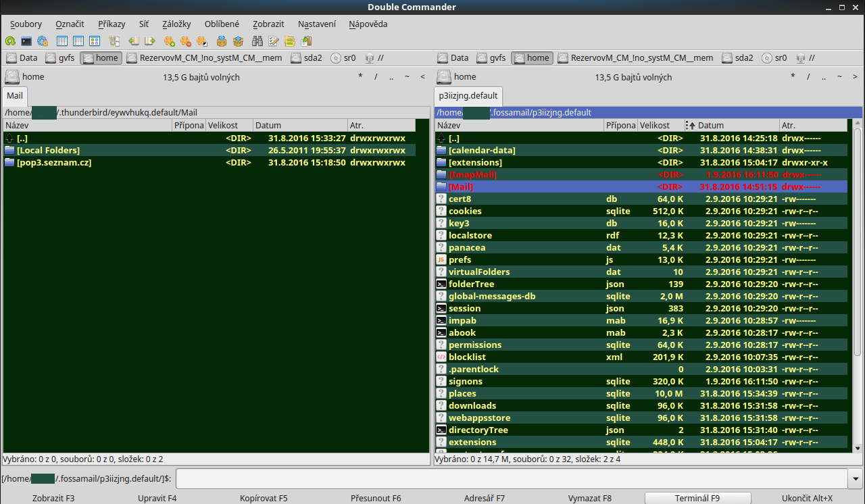This screenshot has height=504, width=865.
Task: Select sr0 optical drive in left panel
Action: click(x=344, y=58)
